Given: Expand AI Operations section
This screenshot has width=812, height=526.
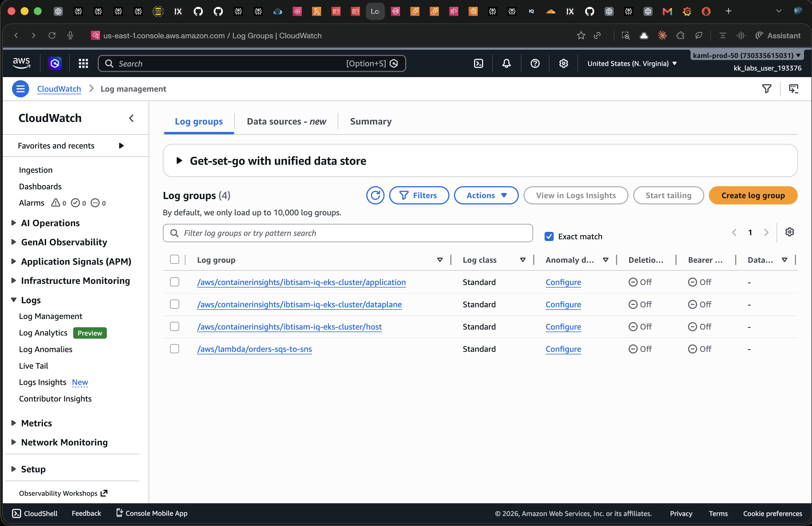Looking at the screenshot, I should [x=13, y=223].
